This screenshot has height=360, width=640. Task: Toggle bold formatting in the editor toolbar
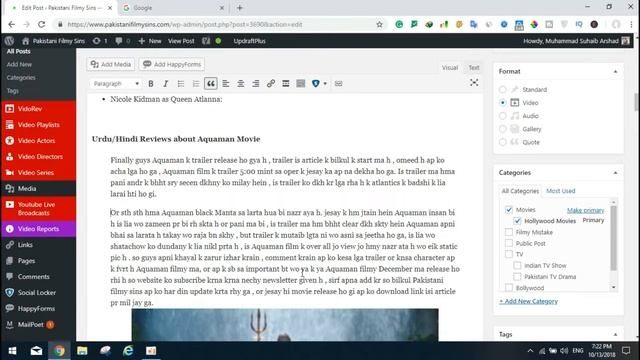coord(151,84)
